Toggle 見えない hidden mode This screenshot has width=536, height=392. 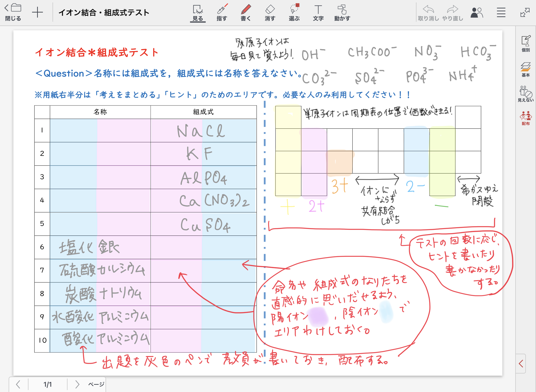(526, 94)
